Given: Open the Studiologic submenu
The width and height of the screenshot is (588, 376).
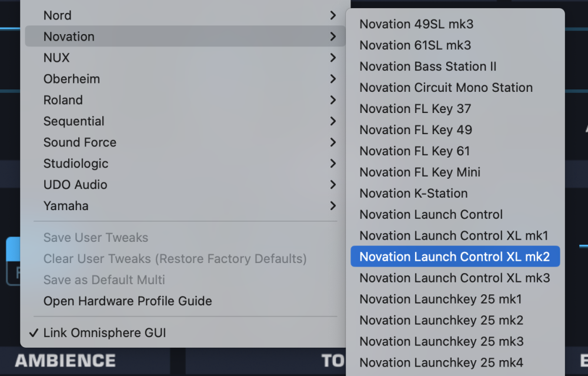Looking at the screenshot, I should tap(76, 164).
